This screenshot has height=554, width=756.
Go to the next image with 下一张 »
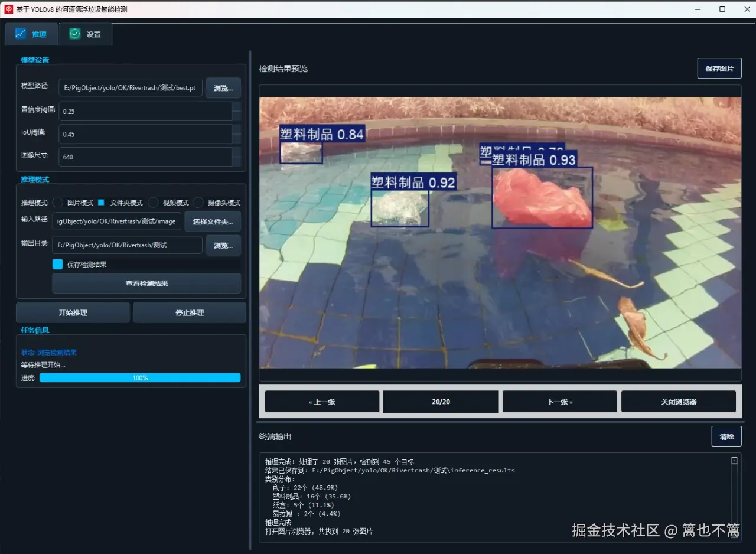(559, 402)
